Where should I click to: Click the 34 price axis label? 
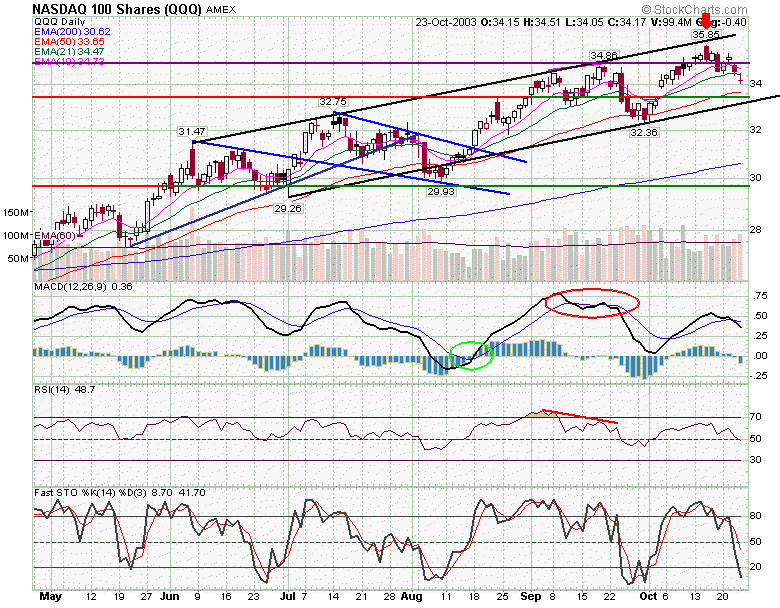click(756, 84)
